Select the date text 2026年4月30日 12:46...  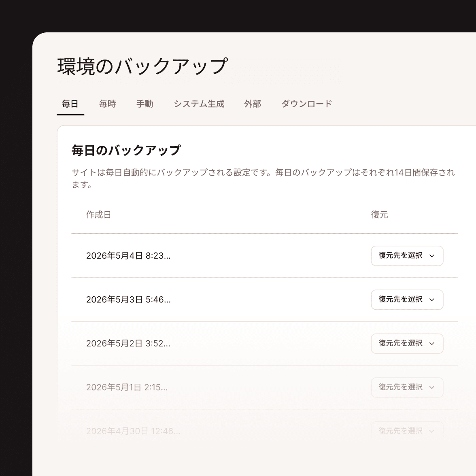click(x=133, y=431)
